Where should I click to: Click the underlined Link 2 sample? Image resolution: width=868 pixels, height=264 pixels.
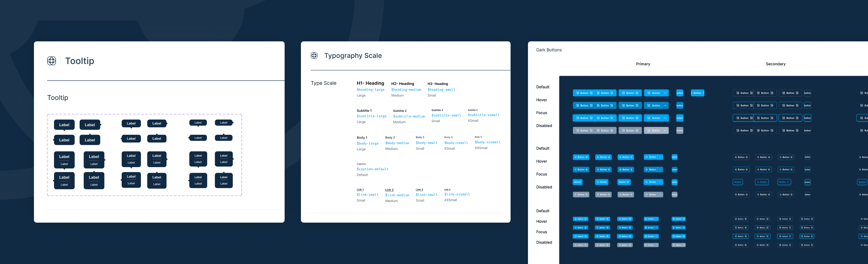[x=389, y=190]
